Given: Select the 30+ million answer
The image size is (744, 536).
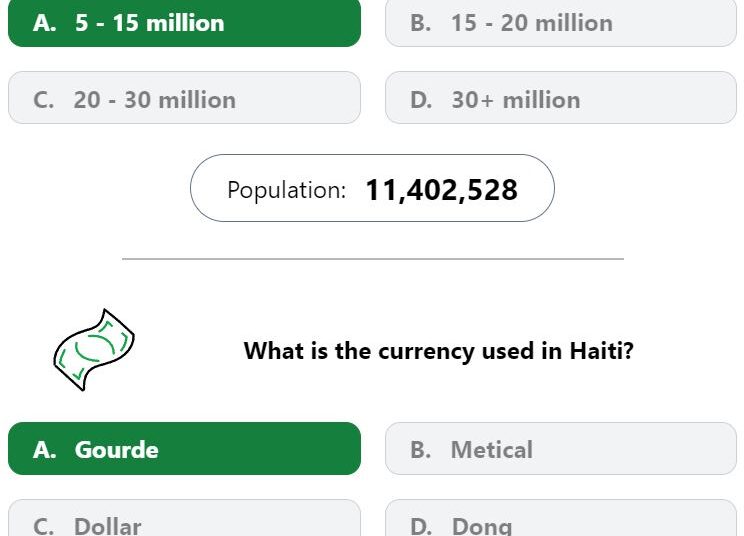Looking at the screenshot, I should coord(560,99).
